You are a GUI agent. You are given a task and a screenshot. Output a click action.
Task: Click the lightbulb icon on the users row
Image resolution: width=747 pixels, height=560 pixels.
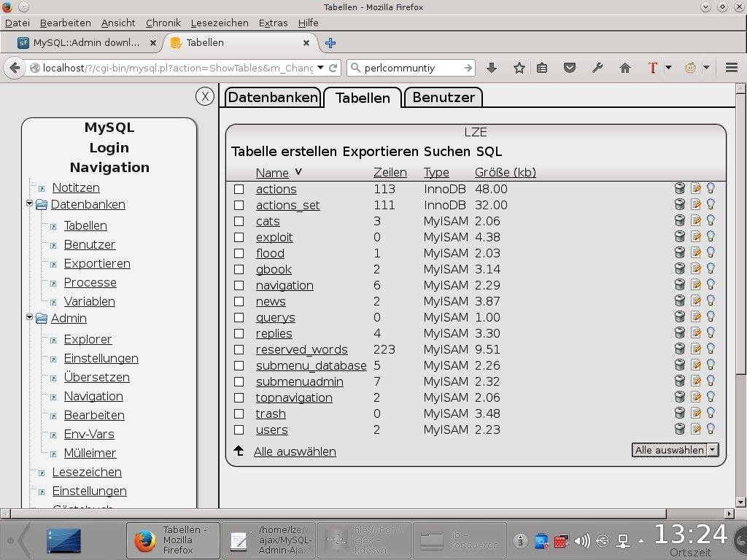tap(711, 429)
